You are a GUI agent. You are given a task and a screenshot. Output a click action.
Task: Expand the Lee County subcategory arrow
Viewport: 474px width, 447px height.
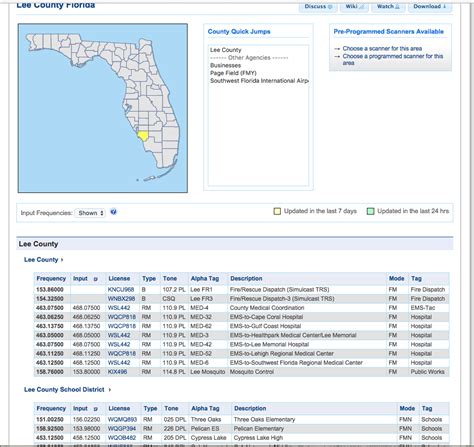[x=62, y=260]
